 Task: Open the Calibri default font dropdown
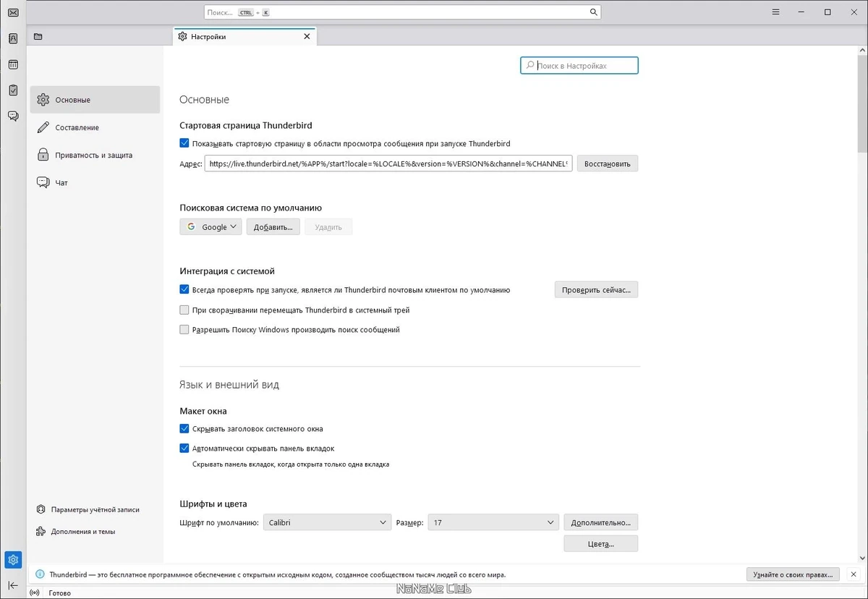pyautogui.click(x=328, y=522)
